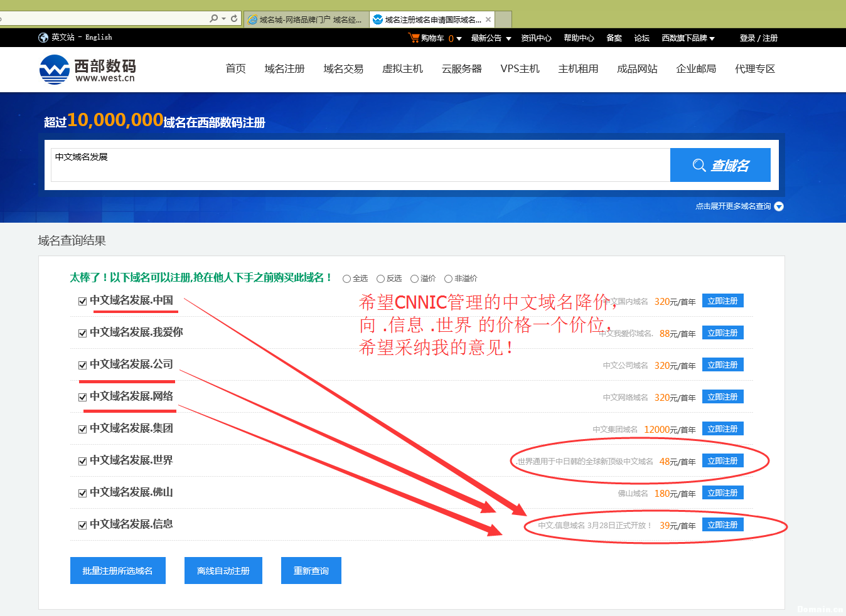Click the 西部数码 logo

tap(88, 69)
